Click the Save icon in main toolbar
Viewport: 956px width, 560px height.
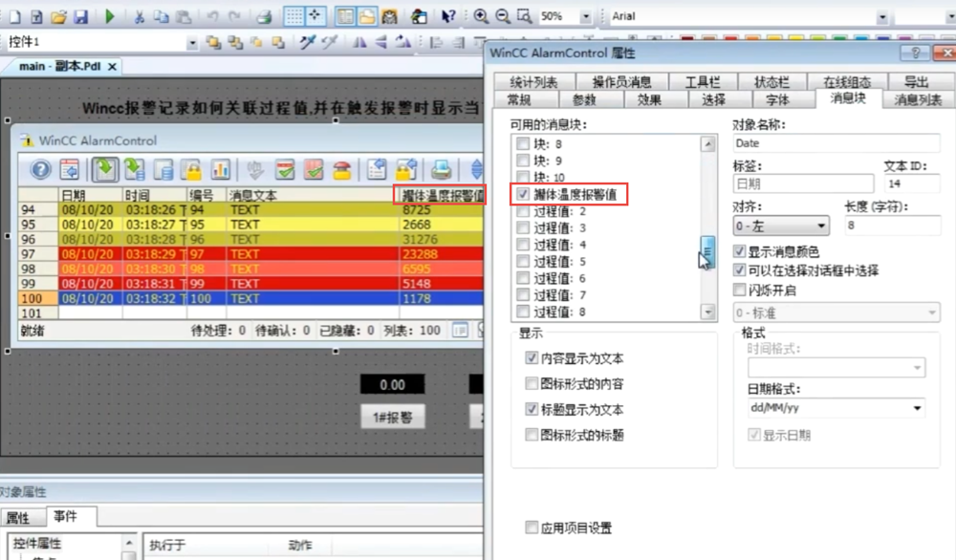(x=81, y=16)
